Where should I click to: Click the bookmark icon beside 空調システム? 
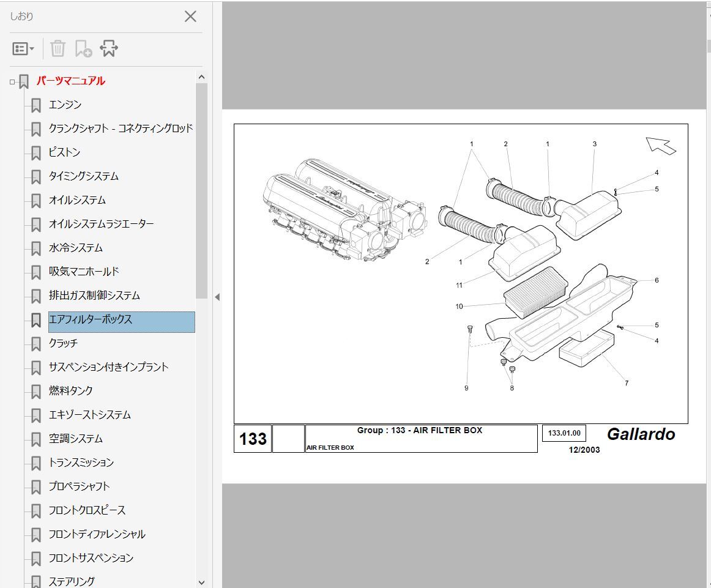point(36,440)
